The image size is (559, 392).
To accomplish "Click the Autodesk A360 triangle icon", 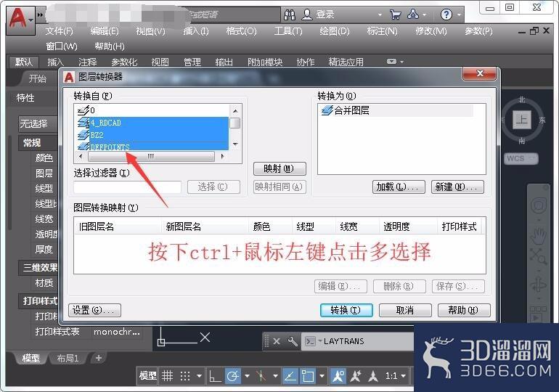I will pyautogui.click(x=413, y=15).
